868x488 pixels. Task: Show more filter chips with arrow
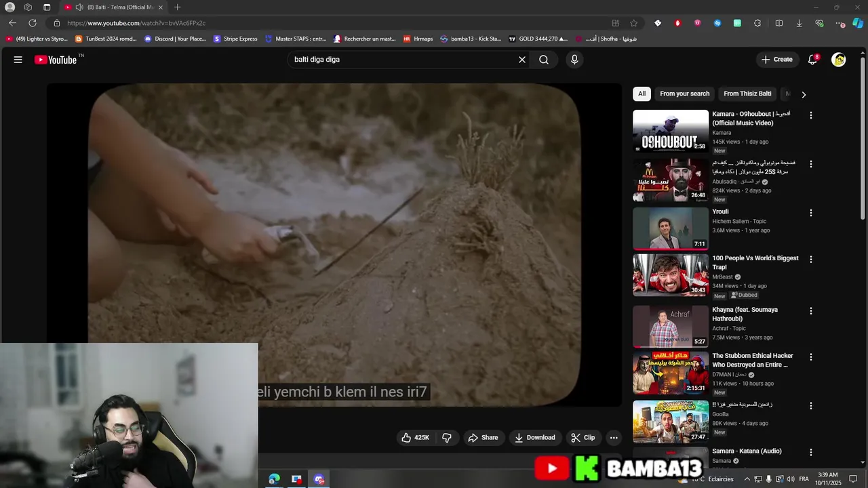(804, 94)
